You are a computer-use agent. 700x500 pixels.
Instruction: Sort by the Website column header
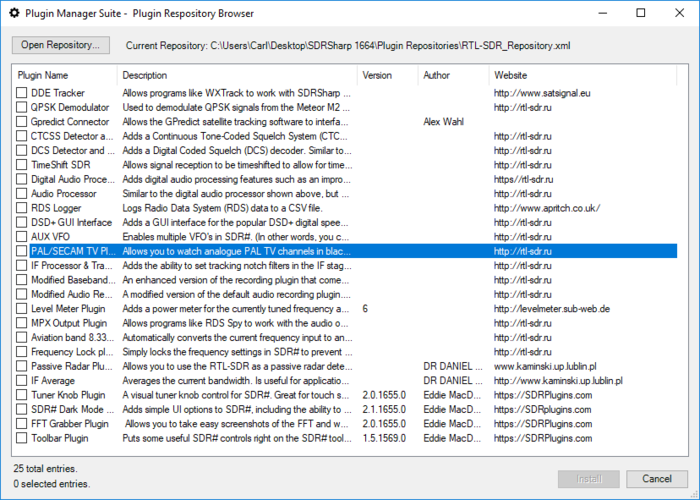pos(583,75)
